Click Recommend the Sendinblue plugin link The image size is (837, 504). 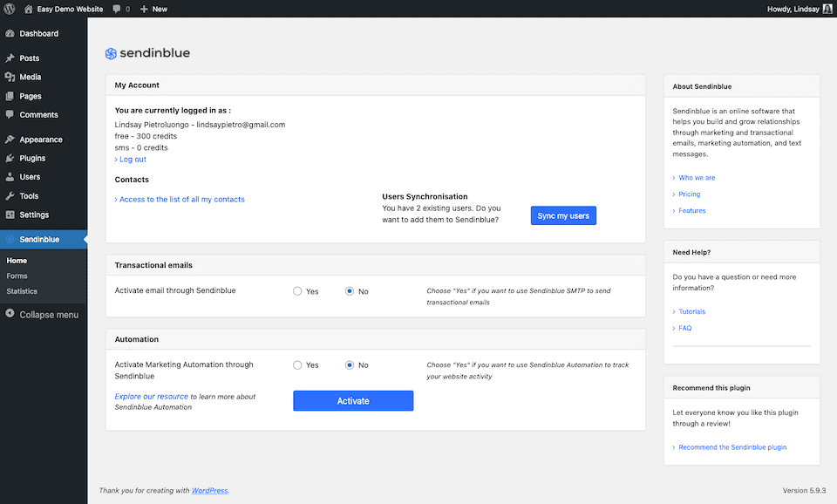tap(732, 447)
